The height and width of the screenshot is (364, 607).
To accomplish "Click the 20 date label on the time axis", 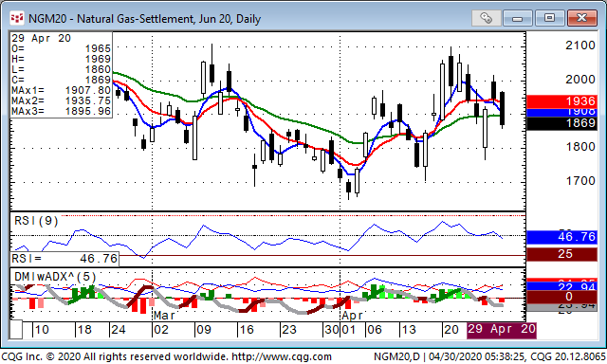I will tap(451, 330).
